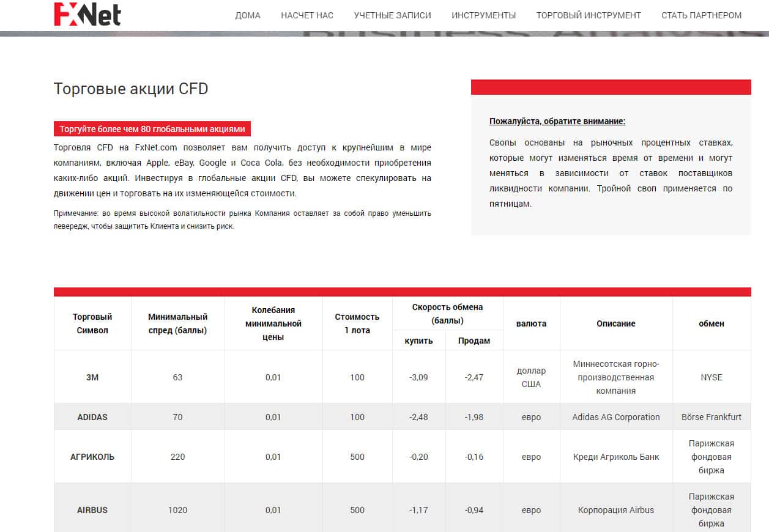Click sell swap value -1,98
The image size is (769, 532).
pyautogui.click(x=474, y=417)
